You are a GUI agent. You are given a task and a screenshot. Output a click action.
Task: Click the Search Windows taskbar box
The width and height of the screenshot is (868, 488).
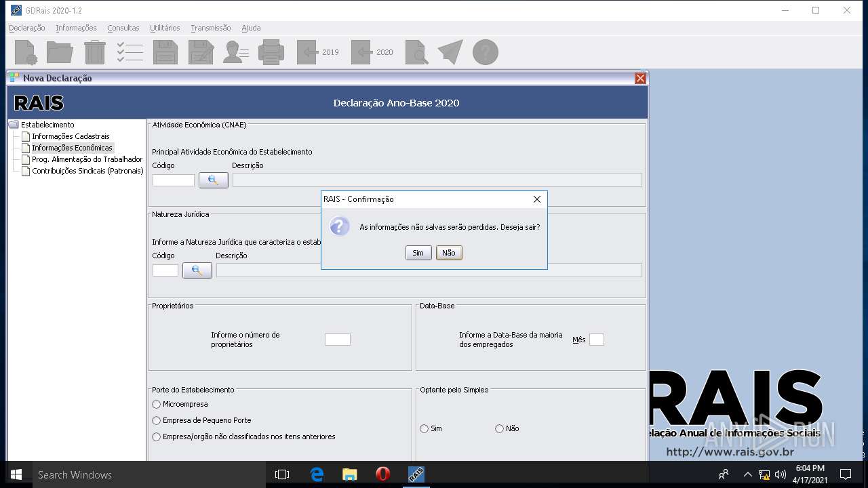(x=148, y=474)
